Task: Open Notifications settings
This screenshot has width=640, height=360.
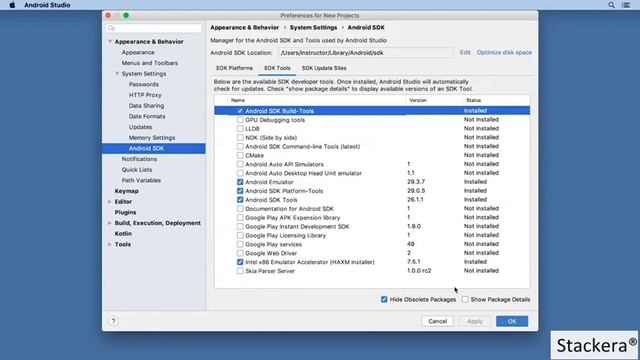Action: [x=139, y=159]
